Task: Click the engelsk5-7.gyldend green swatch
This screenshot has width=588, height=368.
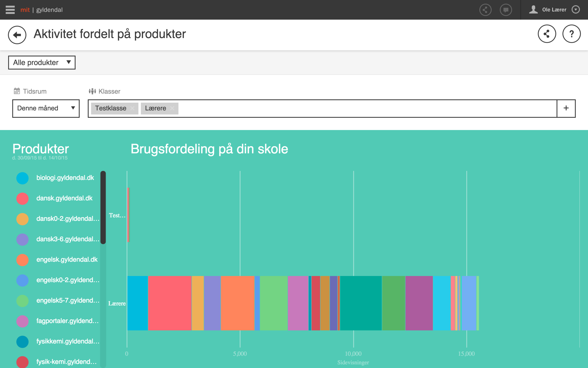Action: pos(22,301)
